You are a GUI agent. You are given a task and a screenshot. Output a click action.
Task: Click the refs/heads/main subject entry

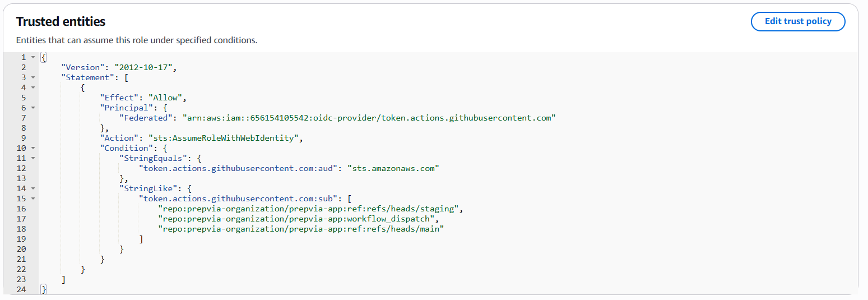pyautogui.click(x=301, y=229)
